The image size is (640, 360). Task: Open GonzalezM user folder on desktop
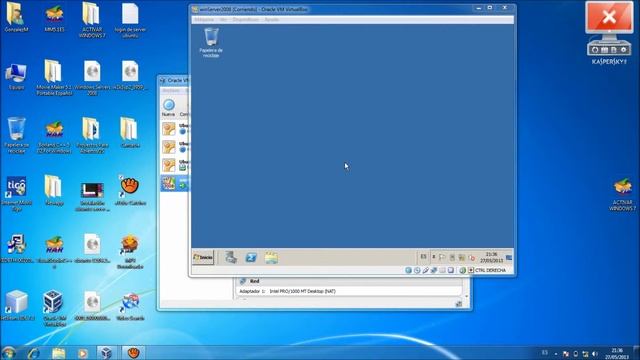pyautogui.click(x=16, y=17)
